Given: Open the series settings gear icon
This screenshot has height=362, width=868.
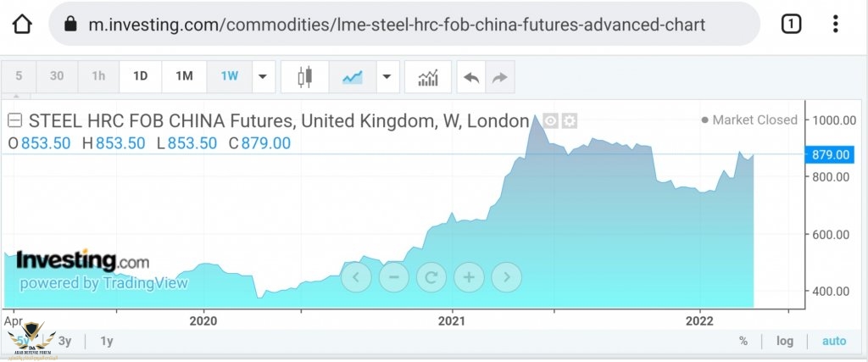Looking at the screenshot, I should pos(569,120).
